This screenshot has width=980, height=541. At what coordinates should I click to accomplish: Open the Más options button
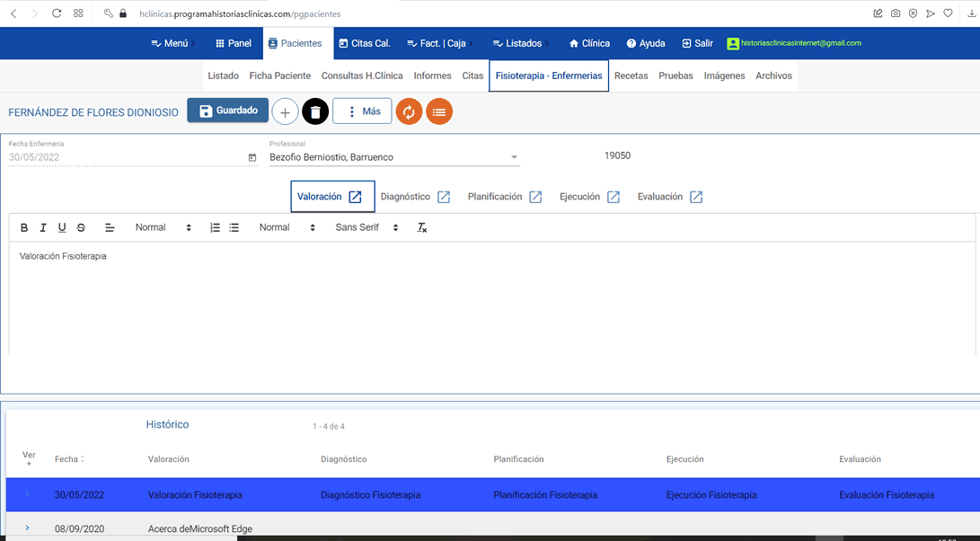click(362, 111)
